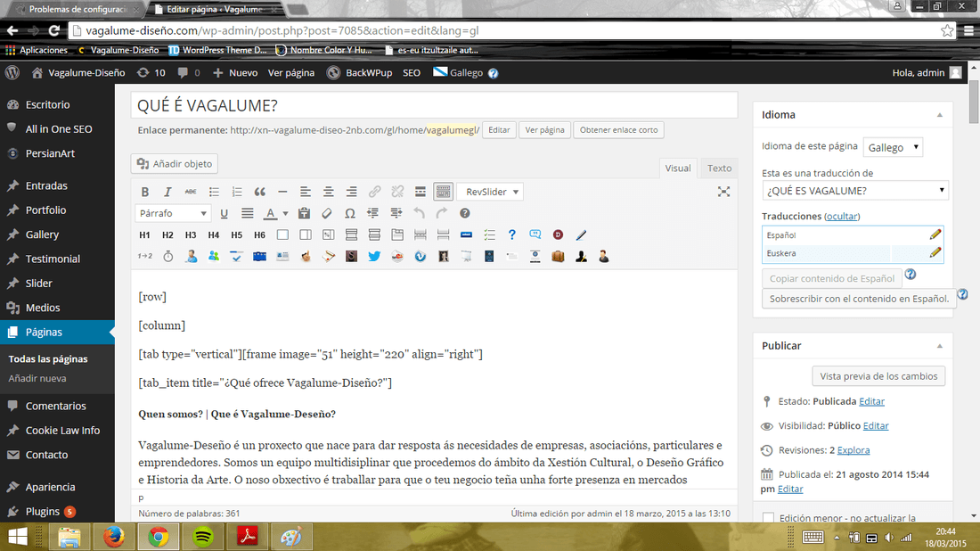Click the ocultar translations link

click(842, 217)
